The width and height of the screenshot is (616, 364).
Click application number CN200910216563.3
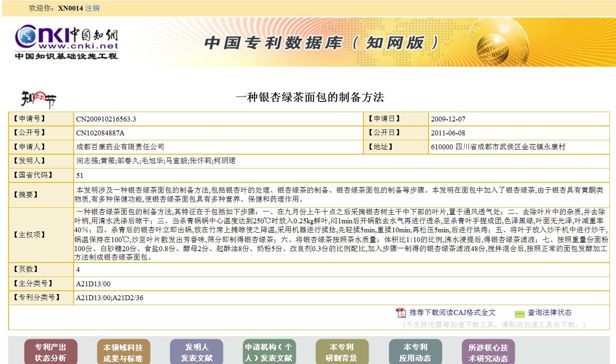(x=106, y=119)
